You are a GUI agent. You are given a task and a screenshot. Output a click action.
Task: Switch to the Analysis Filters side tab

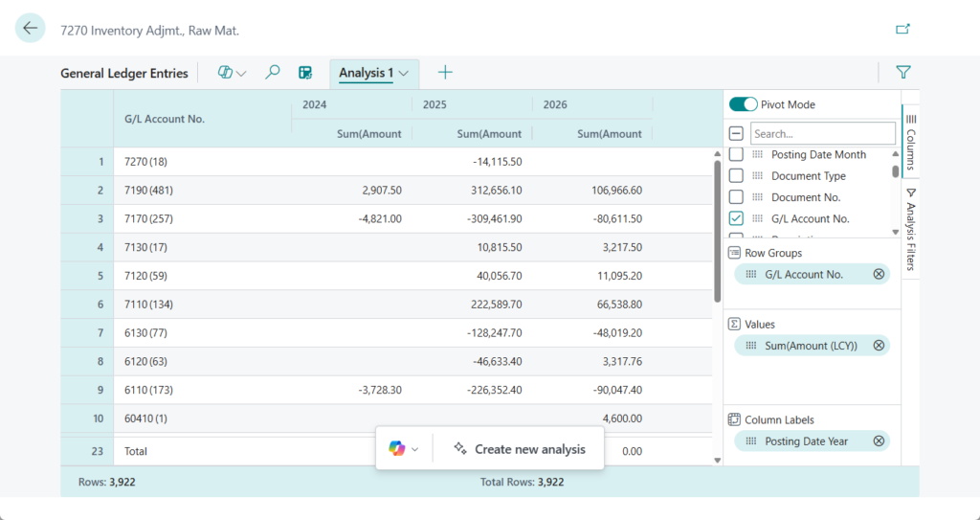[910, 229]
